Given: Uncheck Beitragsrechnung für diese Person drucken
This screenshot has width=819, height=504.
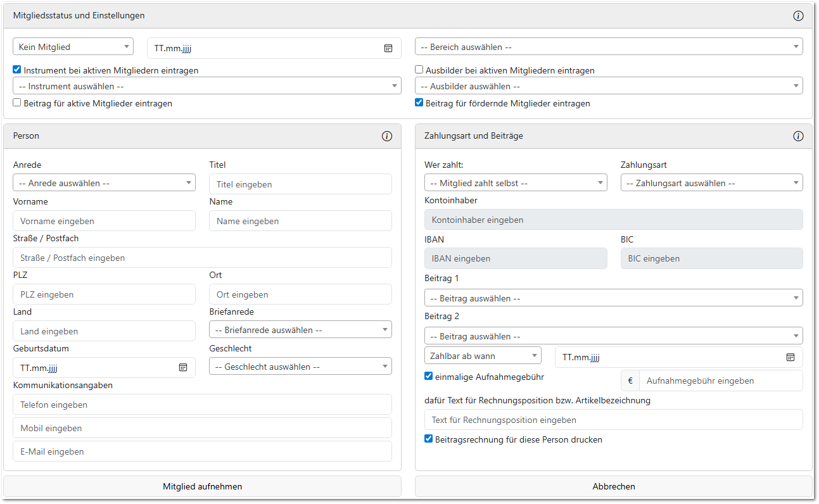Looking at the screenshot, I should click(429, 439).
